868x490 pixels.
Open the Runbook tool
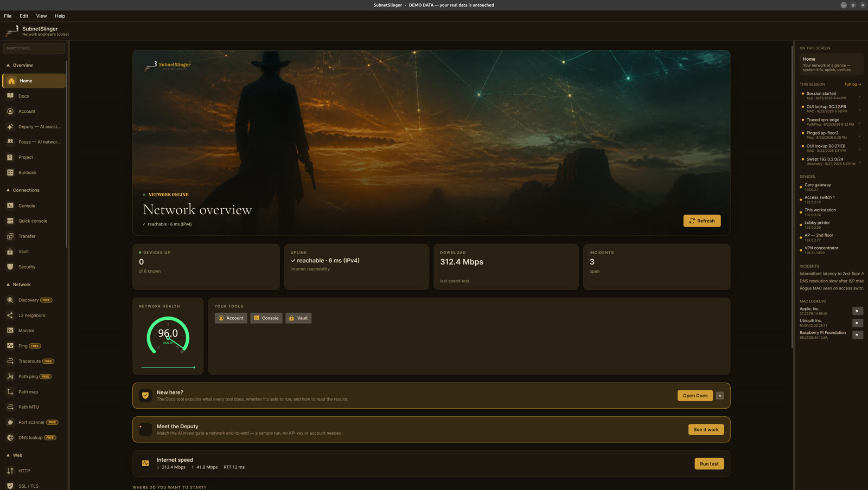tap(34, 172)
